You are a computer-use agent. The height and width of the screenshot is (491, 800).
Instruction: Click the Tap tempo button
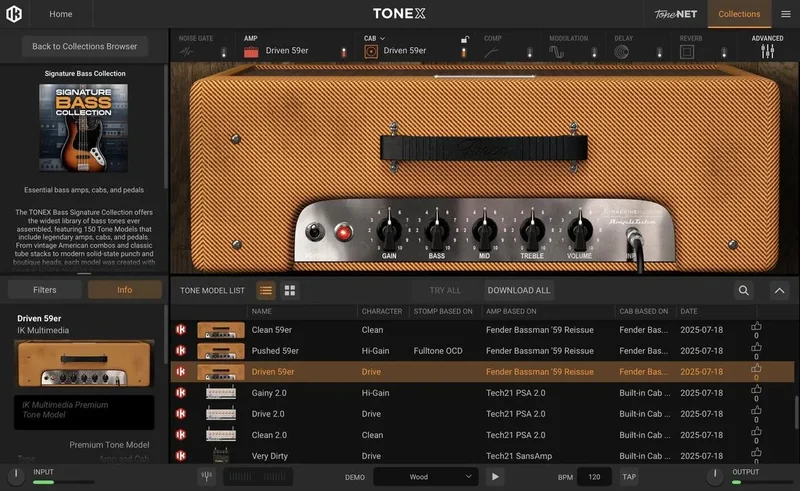[x=629, y=477]
